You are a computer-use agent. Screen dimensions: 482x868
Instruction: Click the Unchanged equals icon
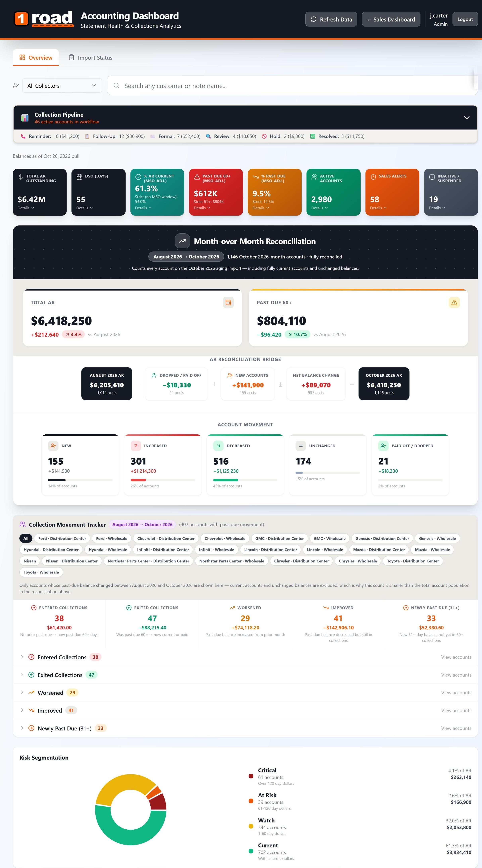click(x=301, y=446)
